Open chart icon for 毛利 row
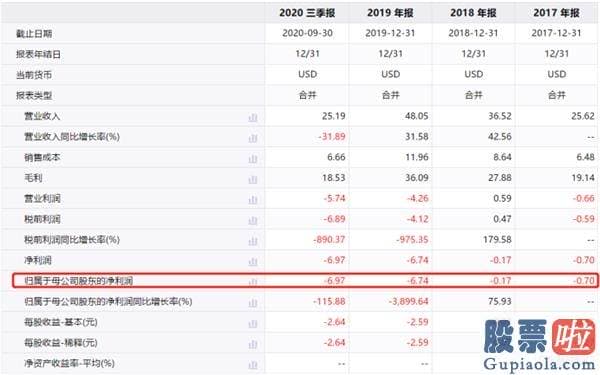600x375 pixels. pyautogui.click(x=253, y=179)
